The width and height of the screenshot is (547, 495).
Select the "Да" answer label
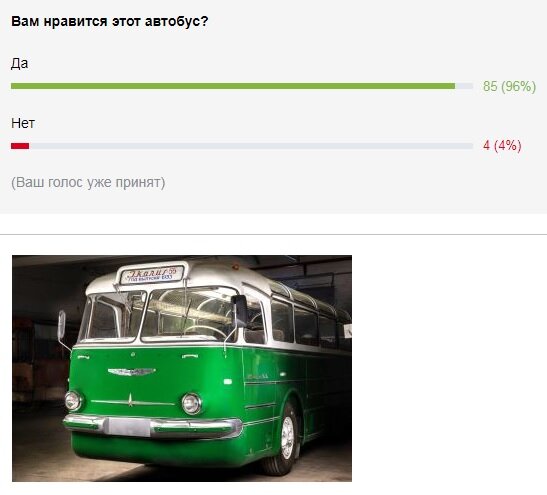[x=20, y=63]
